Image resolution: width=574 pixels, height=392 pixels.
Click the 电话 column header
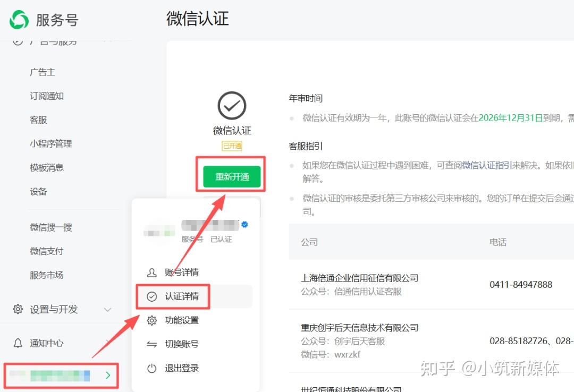[498, 242]
